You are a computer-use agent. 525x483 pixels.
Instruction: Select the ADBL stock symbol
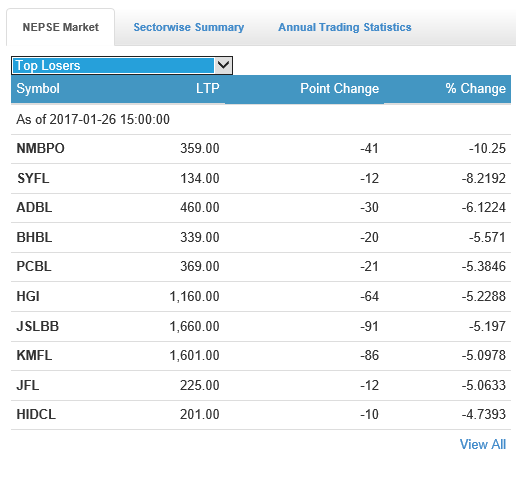point(34,208)
